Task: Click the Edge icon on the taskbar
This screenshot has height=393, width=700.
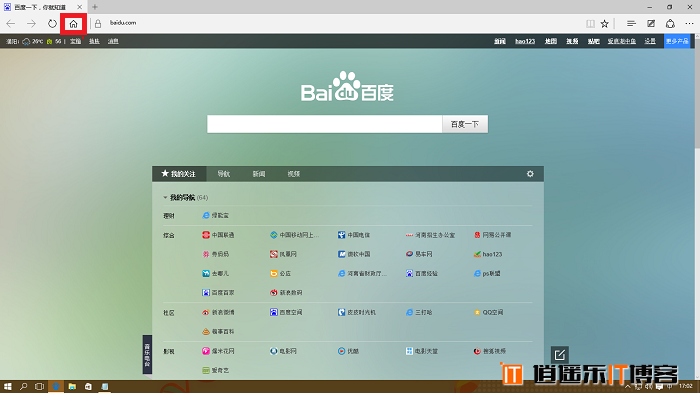Action: (56, 387)
